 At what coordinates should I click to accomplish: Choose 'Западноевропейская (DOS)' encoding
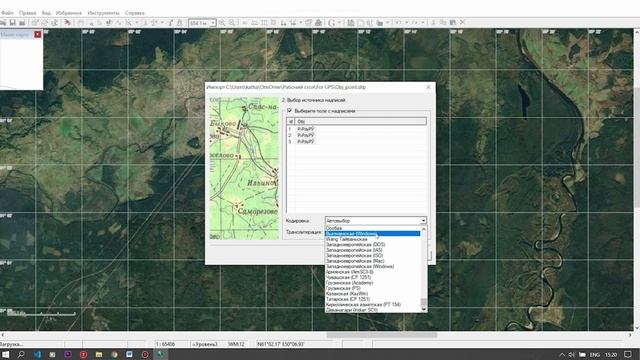coord(372,244)
